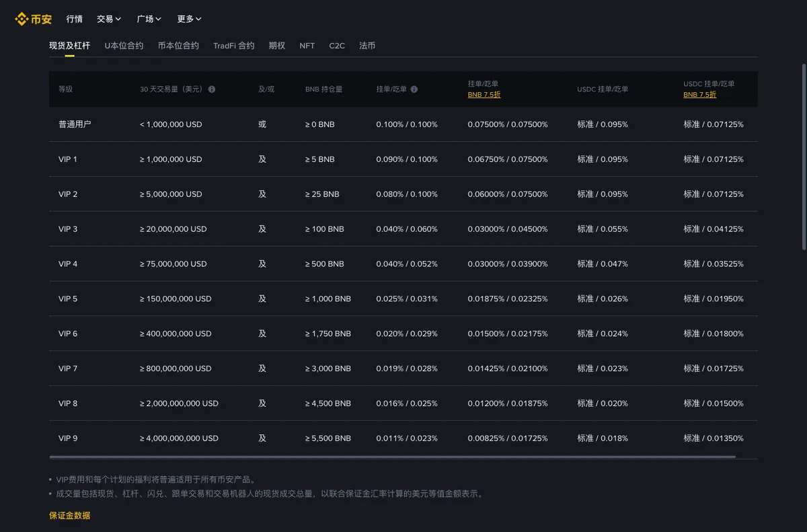Image resolution: width=807 pixels, height=532 pixels.
Task: Click the 0.011% / 0.023% fee cell
Action: [407, 439]
